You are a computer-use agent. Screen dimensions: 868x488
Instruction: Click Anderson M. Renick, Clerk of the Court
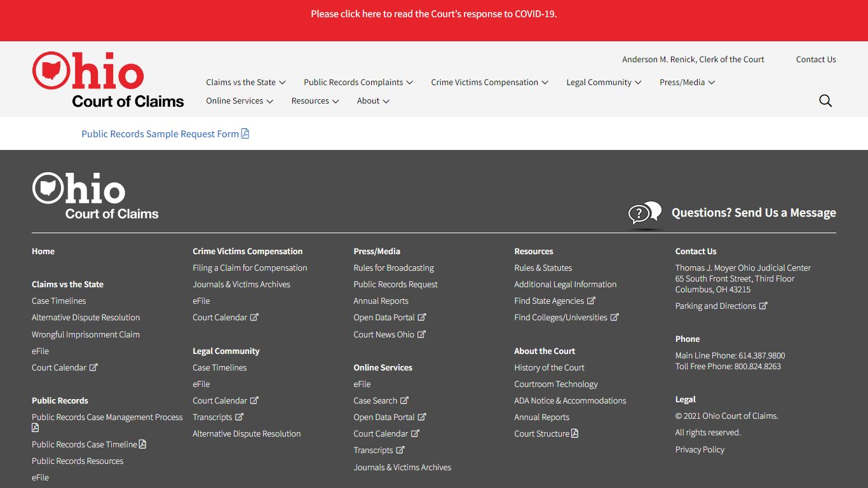[x=693, y=59]
